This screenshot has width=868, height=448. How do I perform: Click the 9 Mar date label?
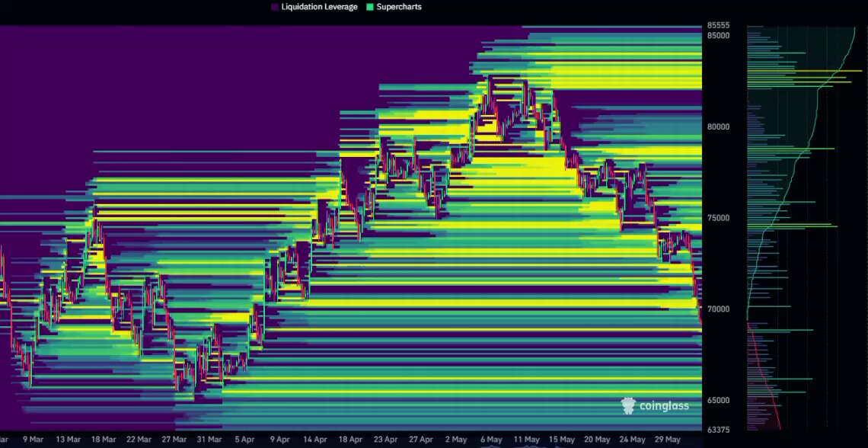click(x=33, y=440)
